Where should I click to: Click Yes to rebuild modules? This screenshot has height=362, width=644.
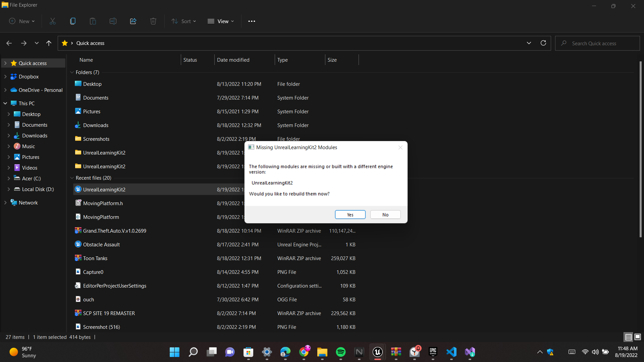(350, 215)
